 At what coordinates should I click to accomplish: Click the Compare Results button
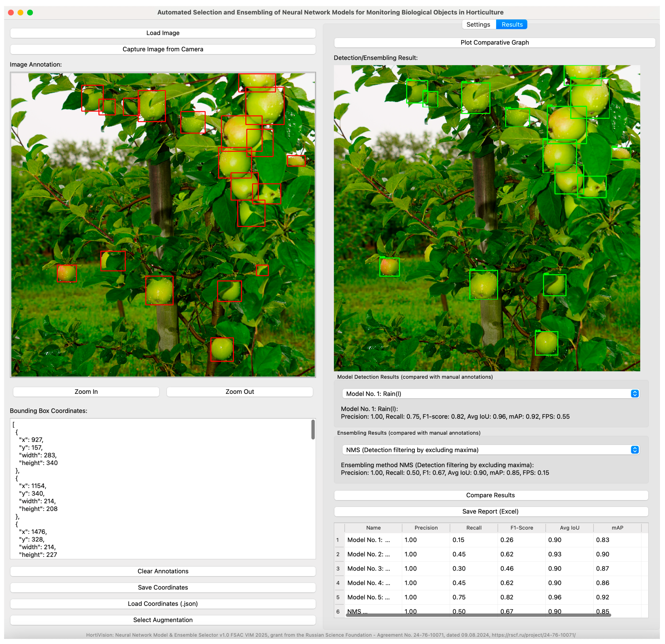click(x=491, y=495)
